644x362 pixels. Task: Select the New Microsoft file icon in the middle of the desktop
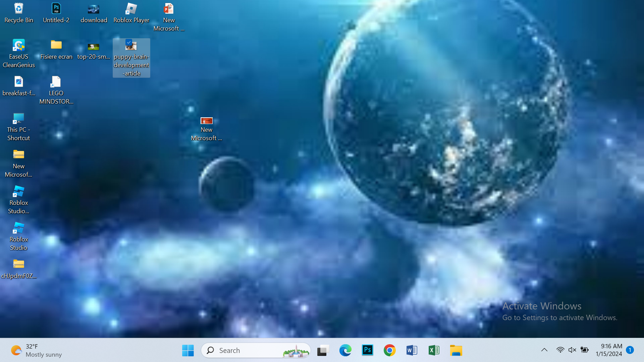[x=206, y=129]
